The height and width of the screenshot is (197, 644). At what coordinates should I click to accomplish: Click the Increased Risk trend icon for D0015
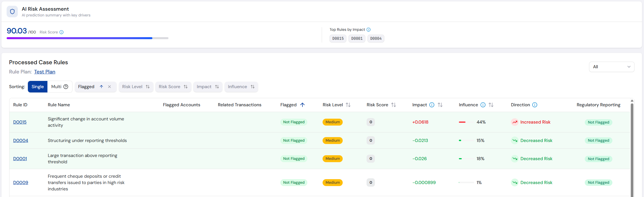click(x=515, y=122)
